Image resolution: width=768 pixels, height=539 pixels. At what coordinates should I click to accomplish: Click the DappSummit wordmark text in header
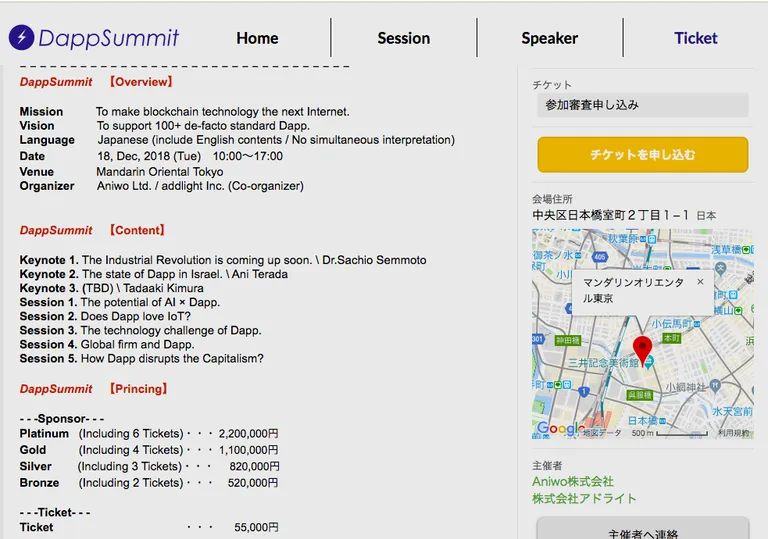pyautogui.click(x=109, y=39)
